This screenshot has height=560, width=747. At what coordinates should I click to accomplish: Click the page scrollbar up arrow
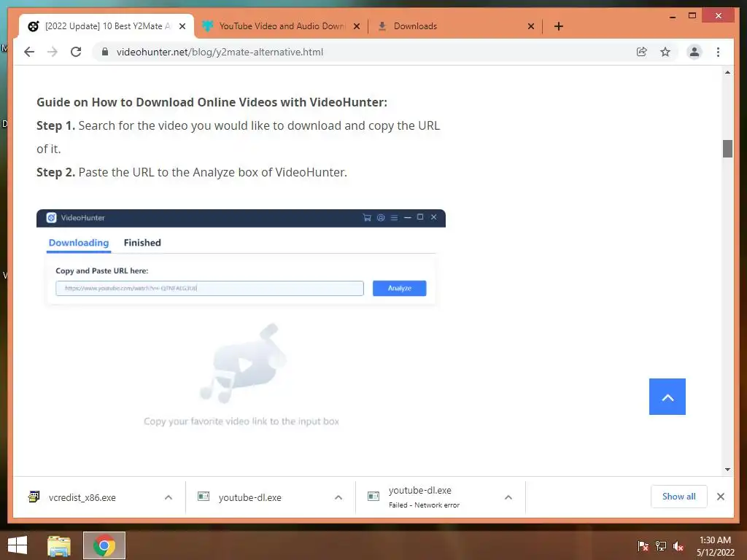coord(727,72)
